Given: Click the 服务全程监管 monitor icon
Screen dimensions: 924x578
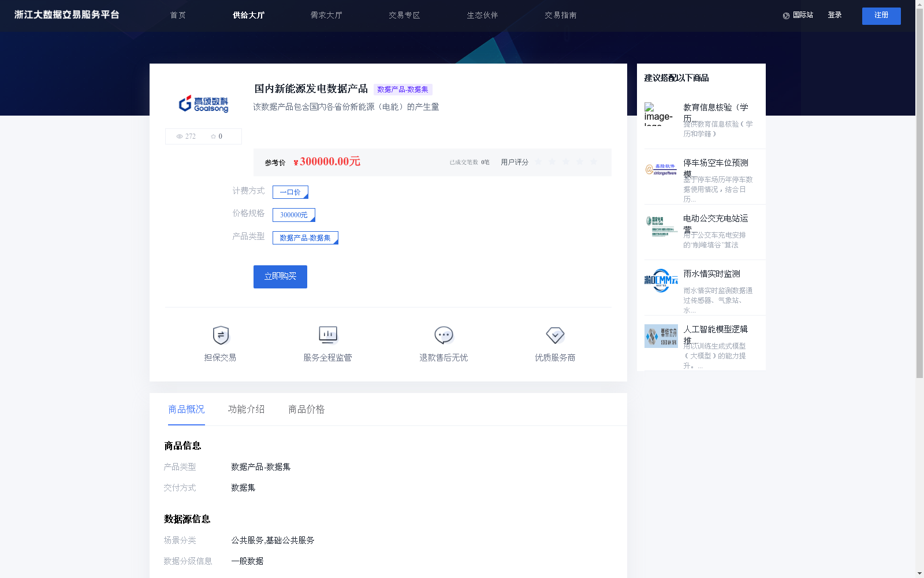Looking at the screenshot, I should [x=328, y=335].
